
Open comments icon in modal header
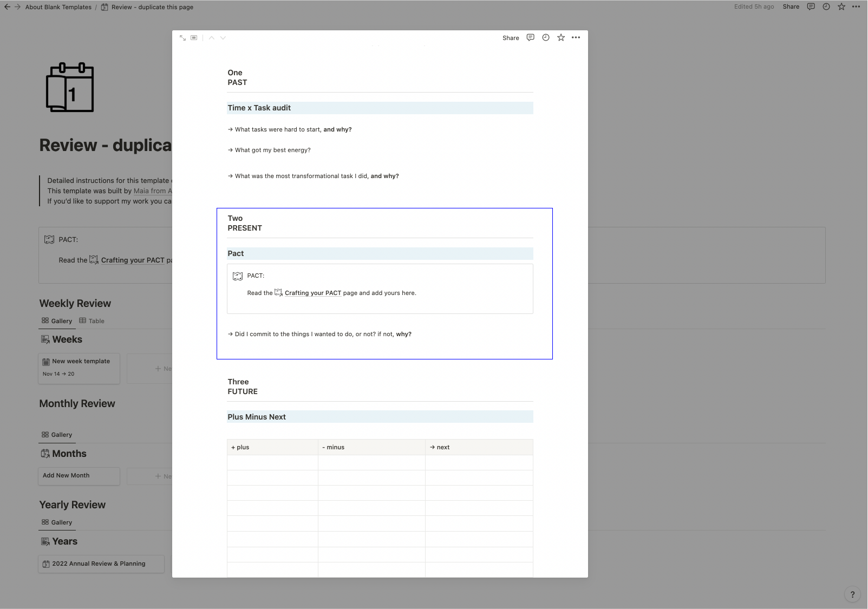point(531,38)
